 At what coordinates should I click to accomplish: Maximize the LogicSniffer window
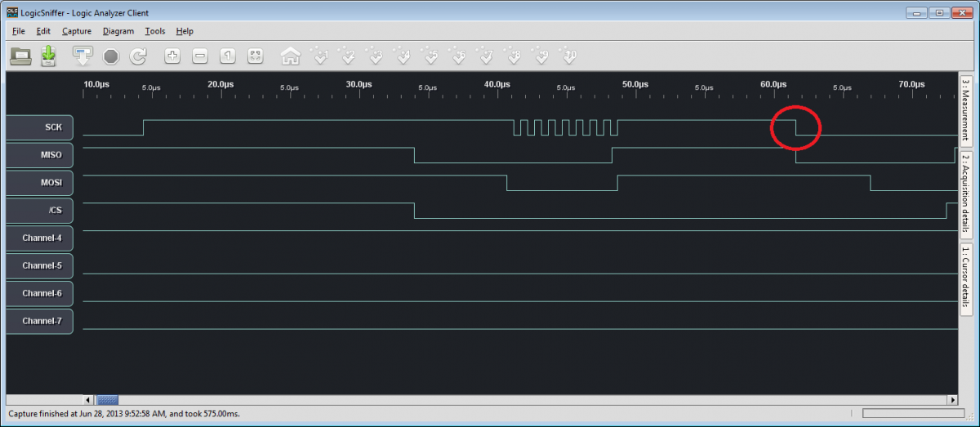click(x=940, y=11)
